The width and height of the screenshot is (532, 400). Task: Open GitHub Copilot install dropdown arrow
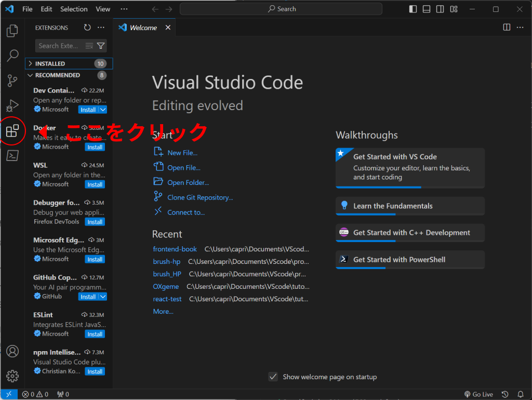[103, 297]
